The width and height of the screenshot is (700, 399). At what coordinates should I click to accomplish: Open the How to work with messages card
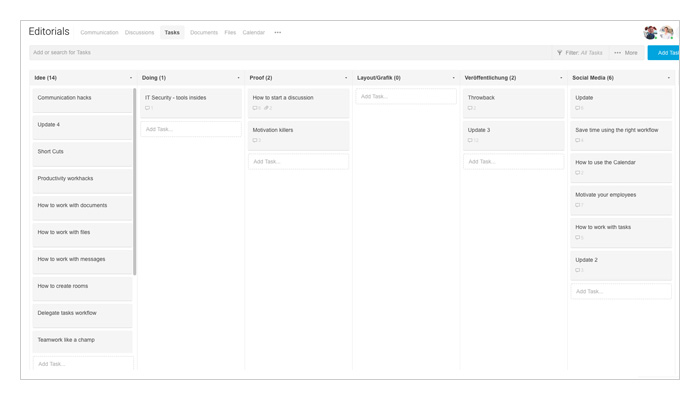pyautogui.click(x=82, y=262)
